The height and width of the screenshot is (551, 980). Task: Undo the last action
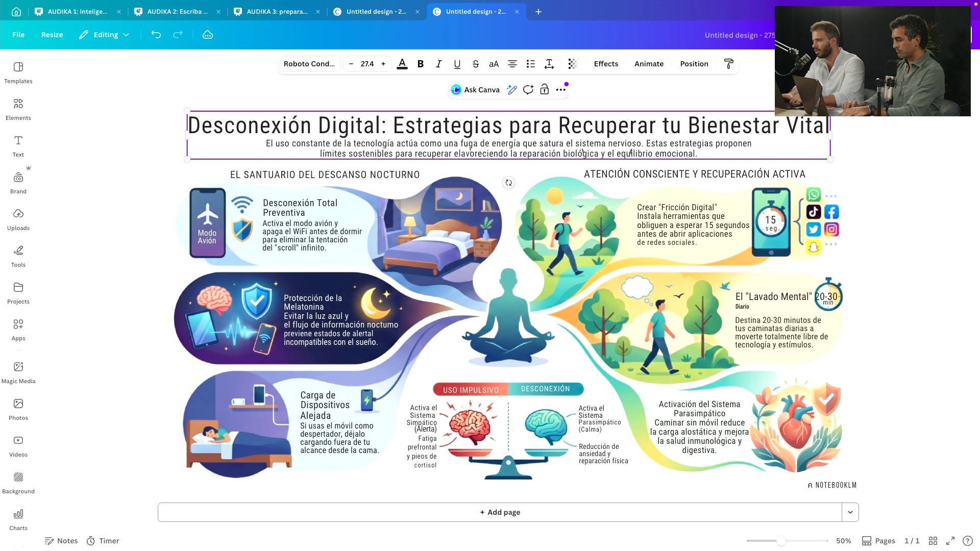tap(156, 35)
